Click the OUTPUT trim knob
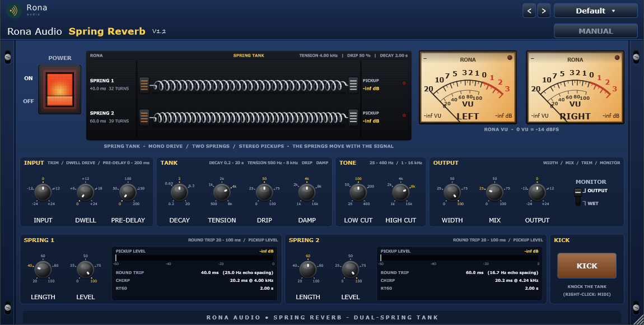 [x=537, y=192]
